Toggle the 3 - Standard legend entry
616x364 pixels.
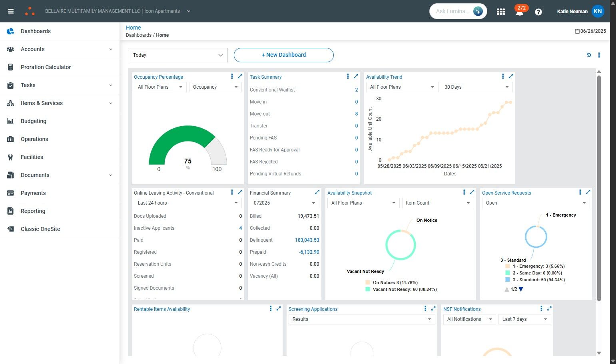[x=538, y=280]
